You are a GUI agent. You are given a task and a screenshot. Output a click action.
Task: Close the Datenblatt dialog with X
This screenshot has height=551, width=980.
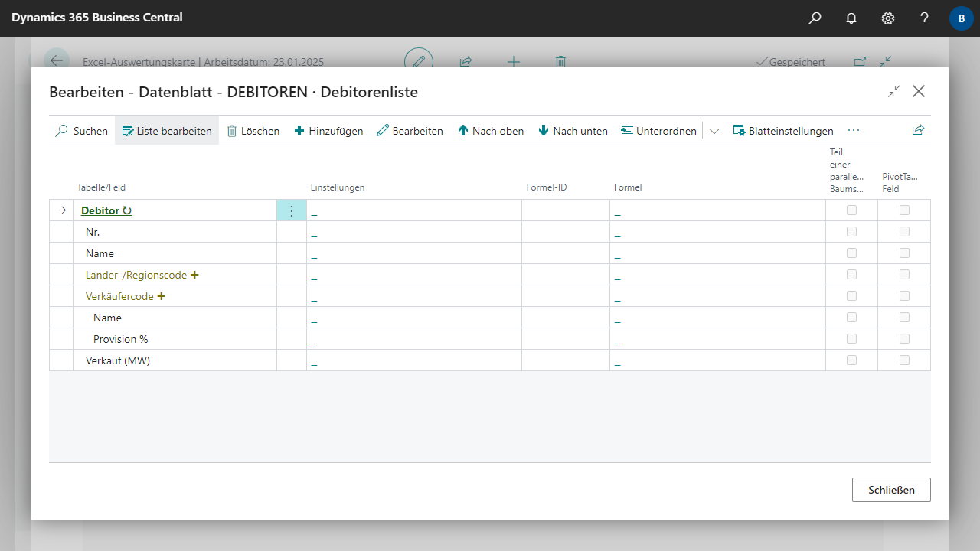(919, 91)
